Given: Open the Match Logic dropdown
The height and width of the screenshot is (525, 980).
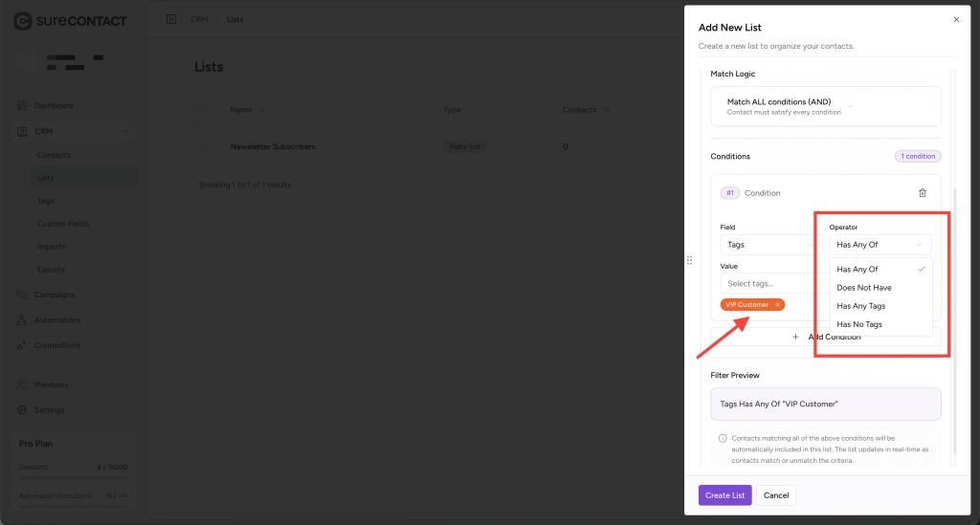Looking at the screenshot, I should pos(825,106).
